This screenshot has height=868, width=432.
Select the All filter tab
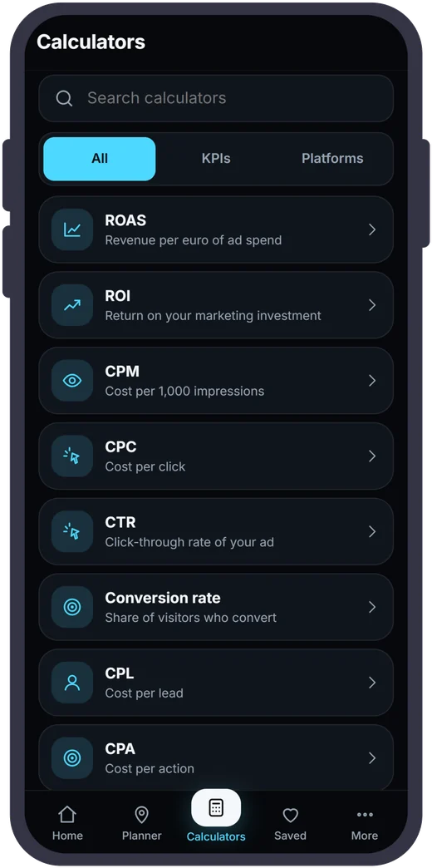point(100,159)
